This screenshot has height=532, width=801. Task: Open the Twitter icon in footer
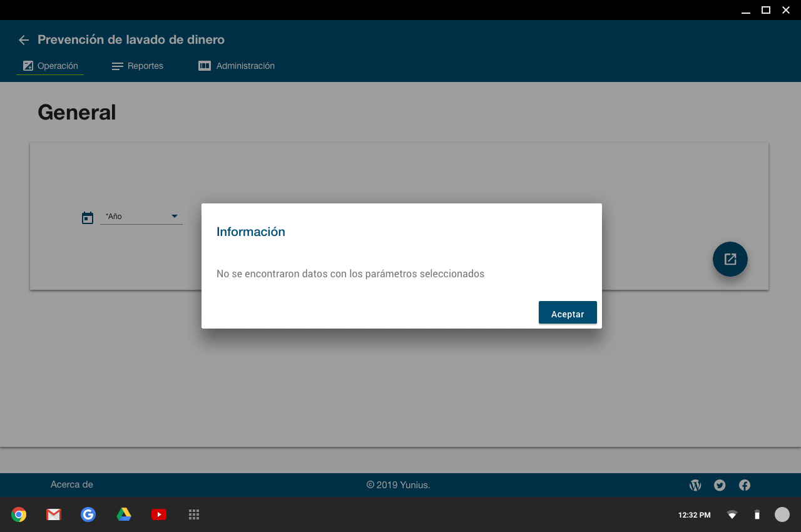pos(720,485)
